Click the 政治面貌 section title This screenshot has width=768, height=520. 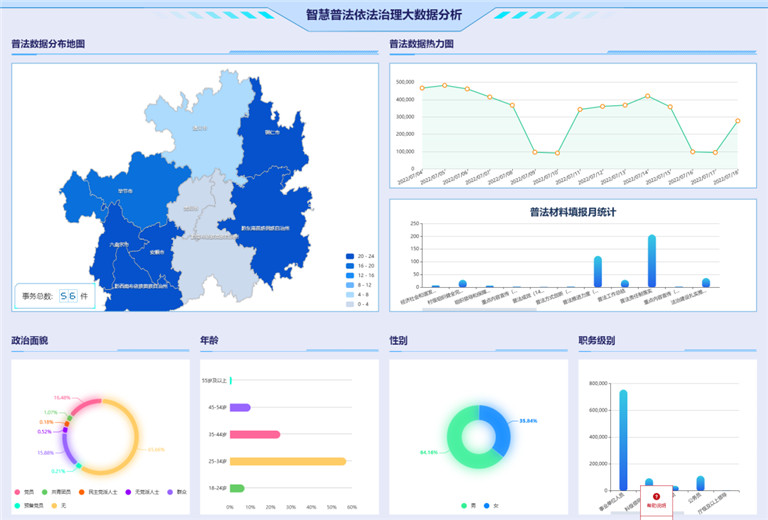(x=29, y=340)
